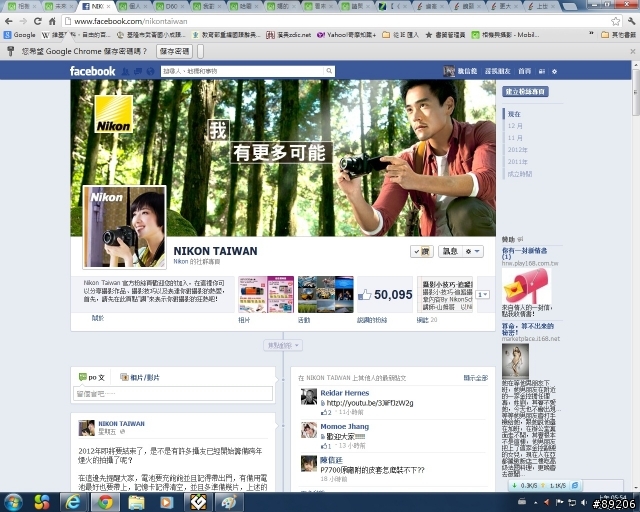Click the search magnifier icon in Facebook

(329, 71)
